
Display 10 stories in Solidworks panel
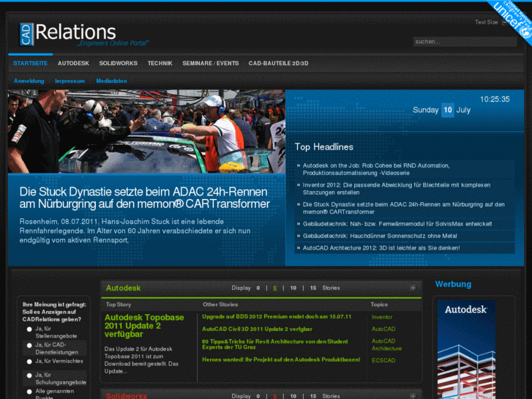tap(293, 396)
